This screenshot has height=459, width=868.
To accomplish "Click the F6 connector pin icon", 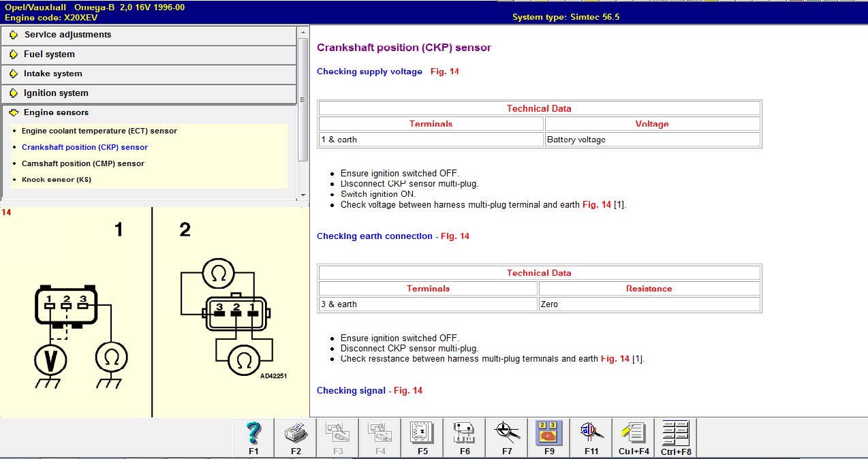I will 465,437.
